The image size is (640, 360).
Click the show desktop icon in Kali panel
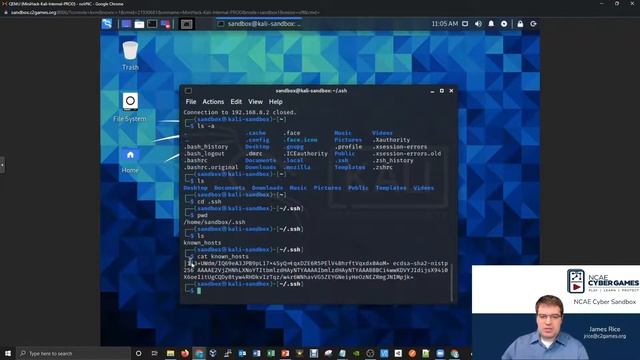click(x=126, y=24)
